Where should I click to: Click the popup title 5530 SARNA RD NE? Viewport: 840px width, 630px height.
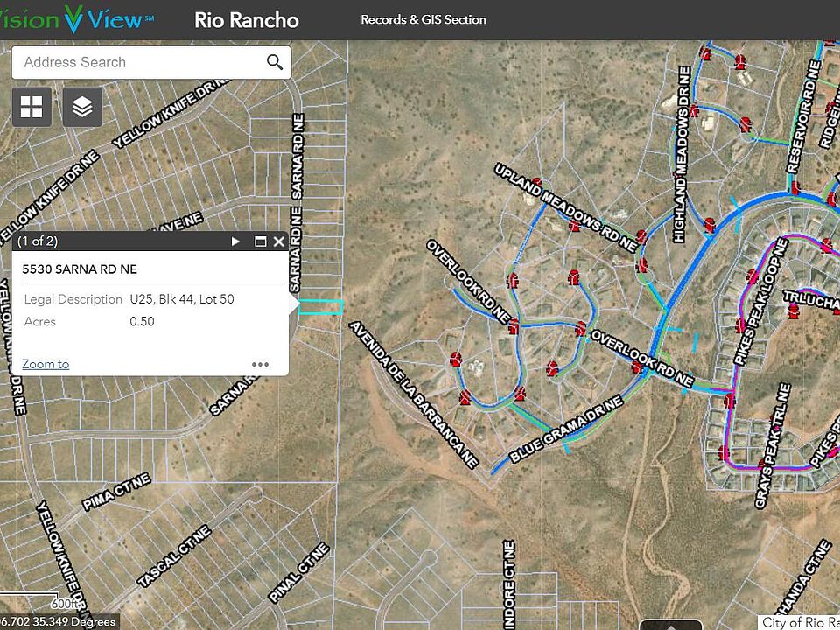[x=80, y=269]
